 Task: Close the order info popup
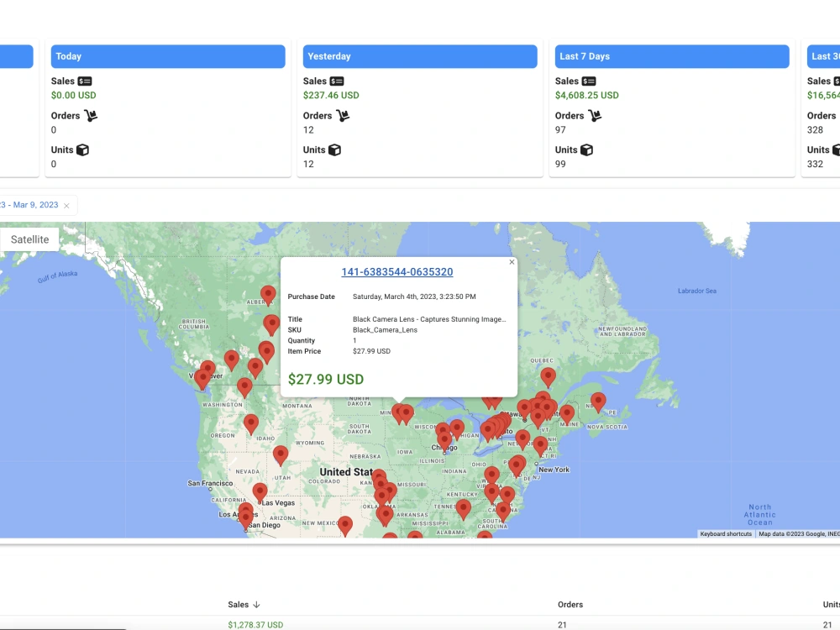point(512,261)
